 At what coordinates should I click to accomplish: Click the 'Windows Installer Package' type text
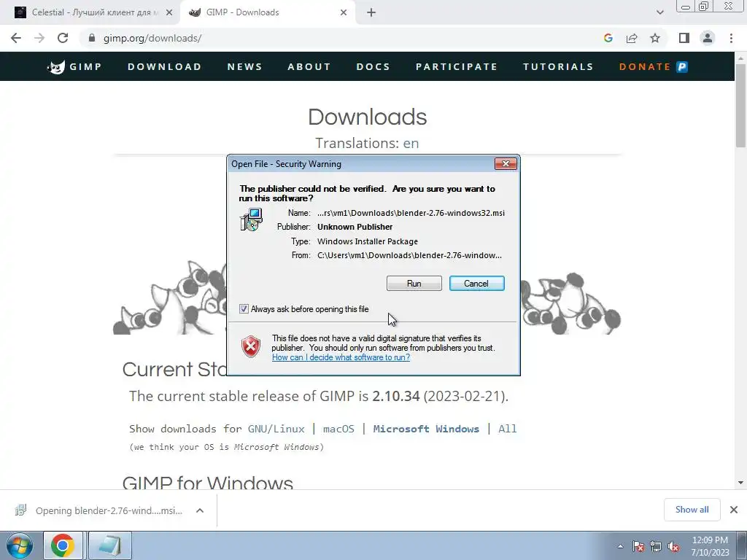368,241
